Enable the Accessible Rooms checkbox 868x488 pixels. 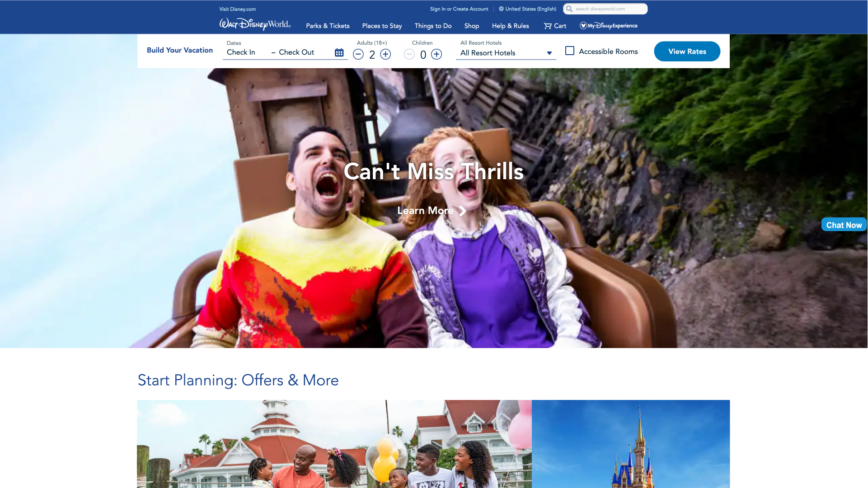(x=570, y=51)
